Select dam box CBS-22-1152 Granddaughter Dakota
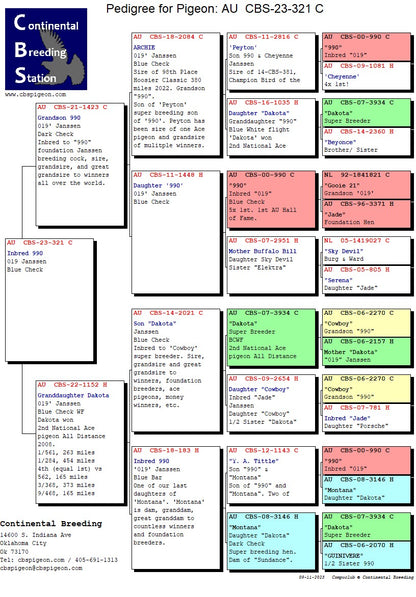416x597 pixels. [80, 442]
